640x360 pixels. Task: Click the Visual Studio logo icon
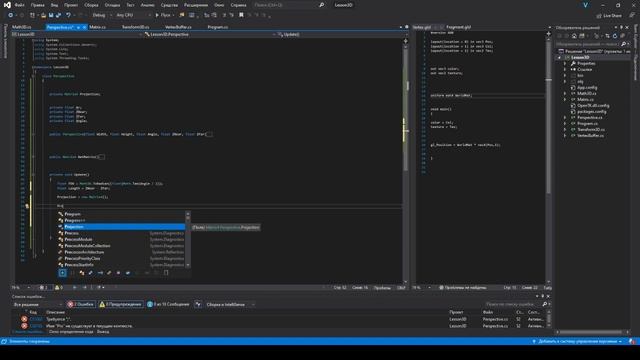(7, 5)
